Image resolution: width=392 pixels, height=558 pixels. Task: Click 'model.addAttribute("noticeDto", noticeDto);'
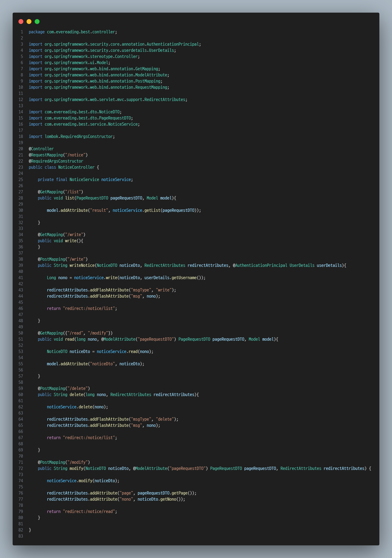point(96,364)
